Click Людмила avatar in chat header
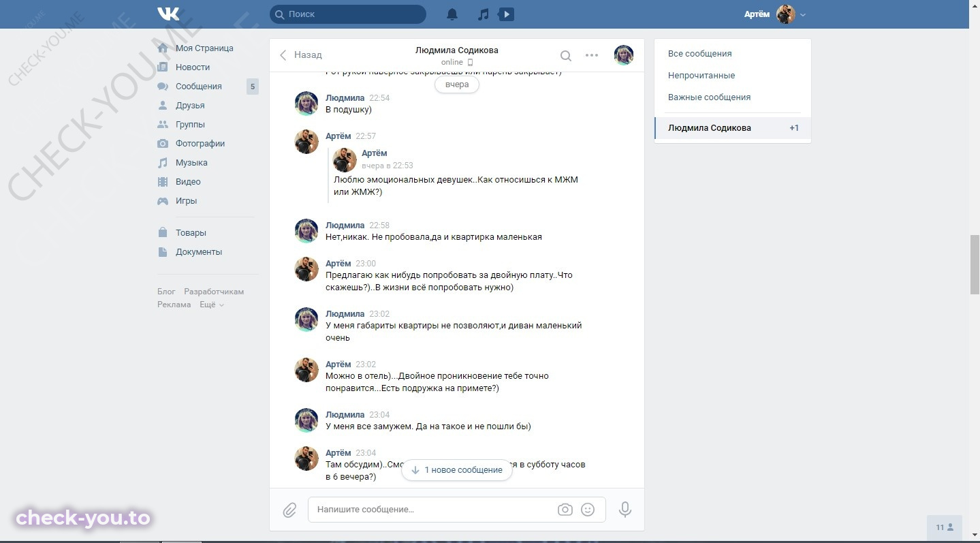The height and width of the screenshot is (543, 980). coord(624,55)
